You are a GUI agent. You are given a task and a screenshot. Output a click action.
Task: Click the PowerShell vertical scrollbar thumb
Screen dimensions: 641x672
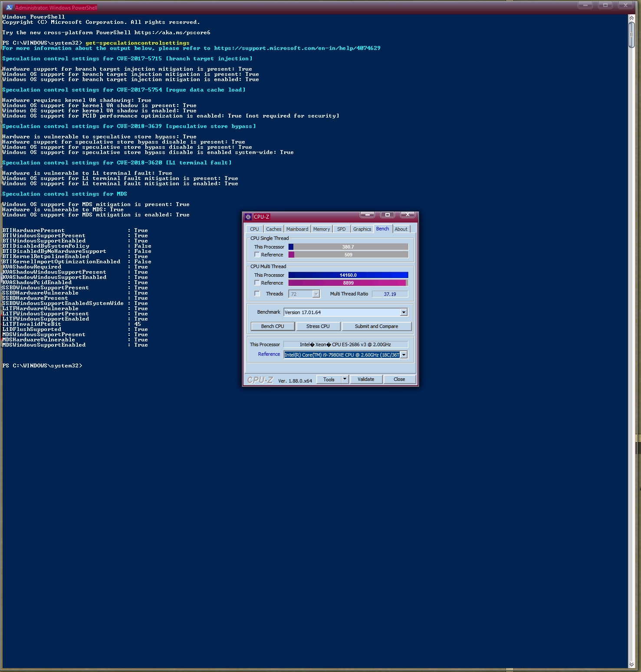(631, 34)
